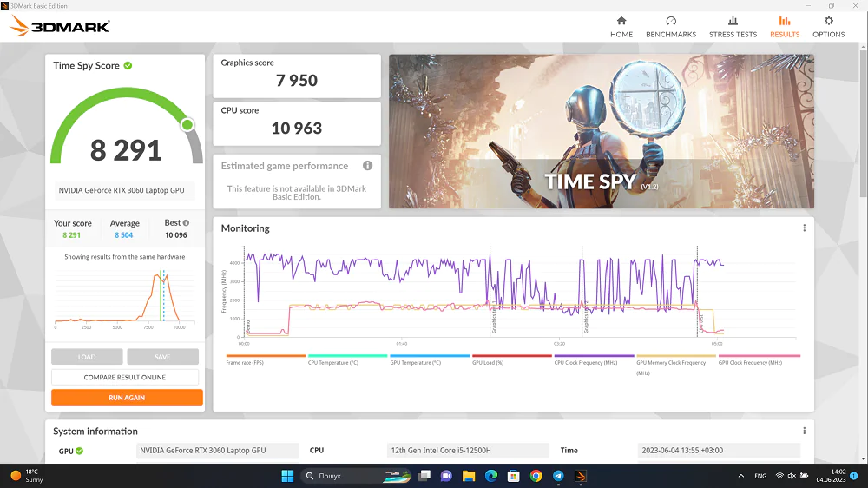Image resolution: width=868 pixels, height=488 pixels.
Task: Click the battery status icon
Action: tap(805, 476)
